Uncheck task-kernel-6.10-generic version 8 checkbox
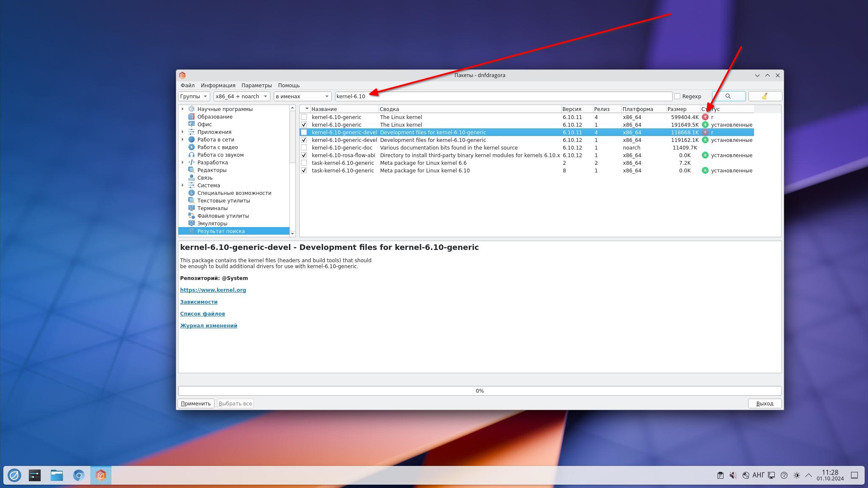 click(x=304, y=170)
